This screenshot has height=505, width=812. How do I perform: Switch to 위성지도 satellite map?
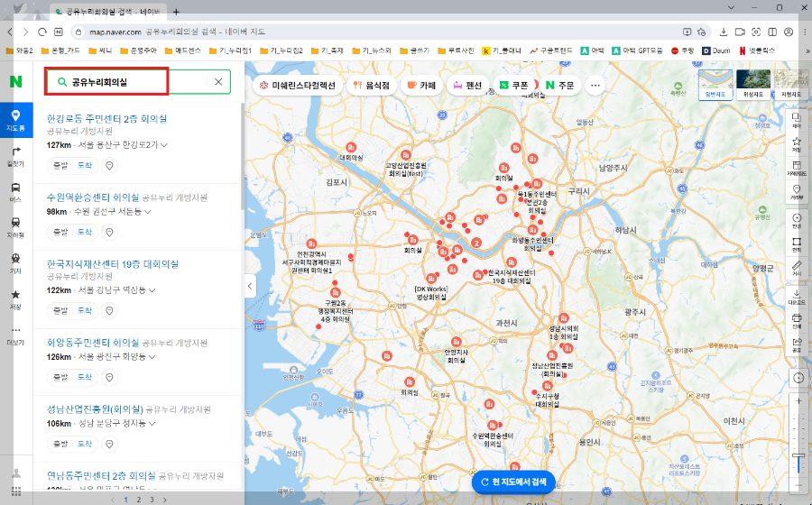(x=753, y=85)
